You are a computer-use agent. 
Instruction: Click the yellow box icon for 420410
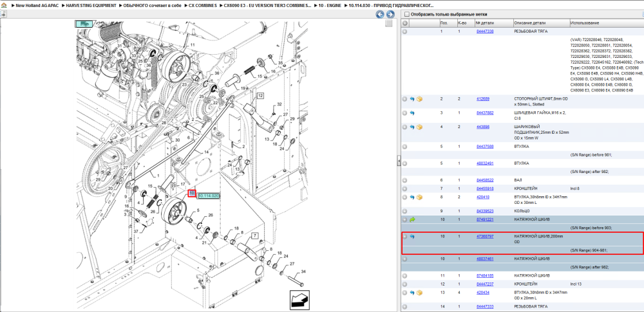click(x=419, y=197)
